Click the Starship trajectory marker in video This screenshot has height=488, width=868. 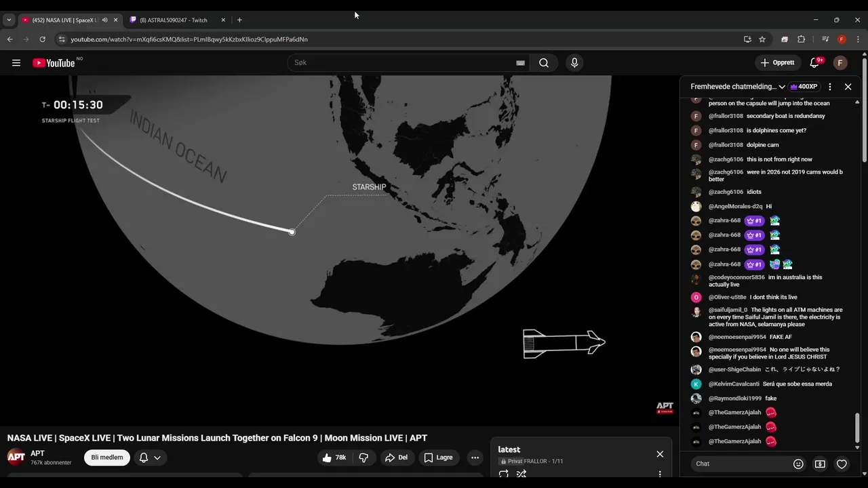coord(292,232)
